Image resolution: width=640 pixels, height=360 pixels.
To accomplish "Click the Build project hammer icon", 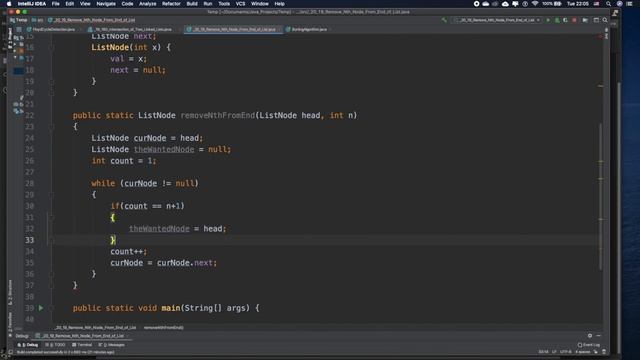I will 444,20.
